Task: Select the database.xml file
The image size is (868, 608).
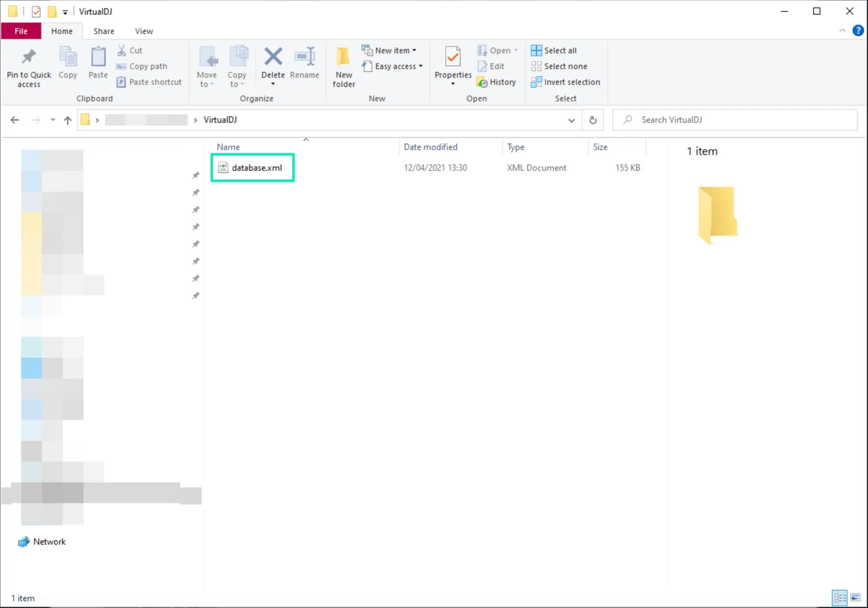Action: coord(256,168)
